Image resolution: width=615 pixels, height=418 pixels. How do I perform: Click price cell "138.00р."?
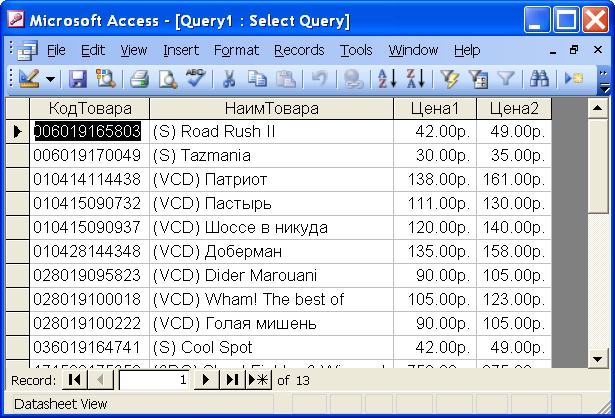coord(435,180)
